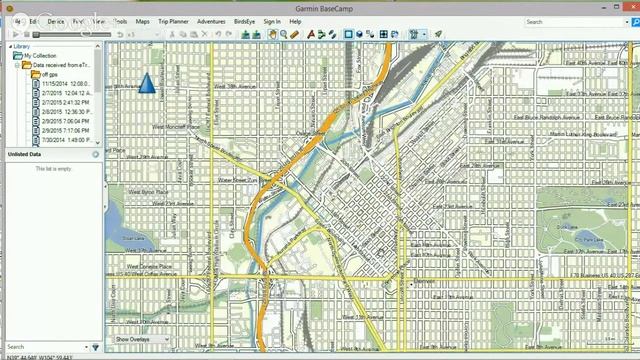Collapse the Data received from eTr... node
This screenshot has width=640, height=360.
pyautogui.click(x=17, y=65)
